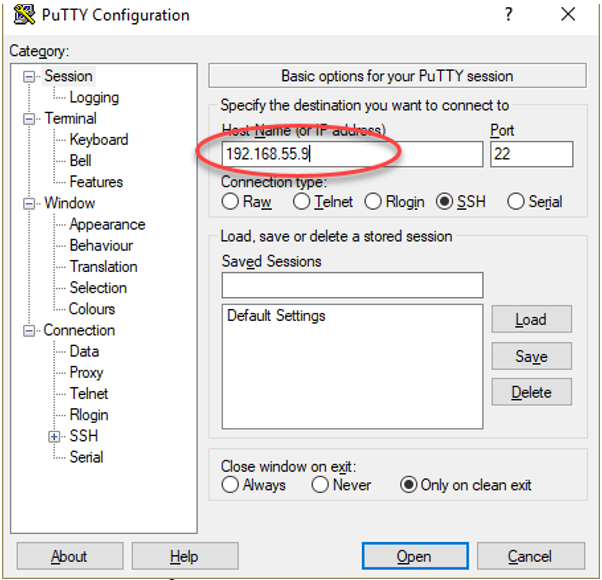The height and width of the screenshot is (580, 602).
Task: Select Serial connection type radio button
Action: coord(516,202)
